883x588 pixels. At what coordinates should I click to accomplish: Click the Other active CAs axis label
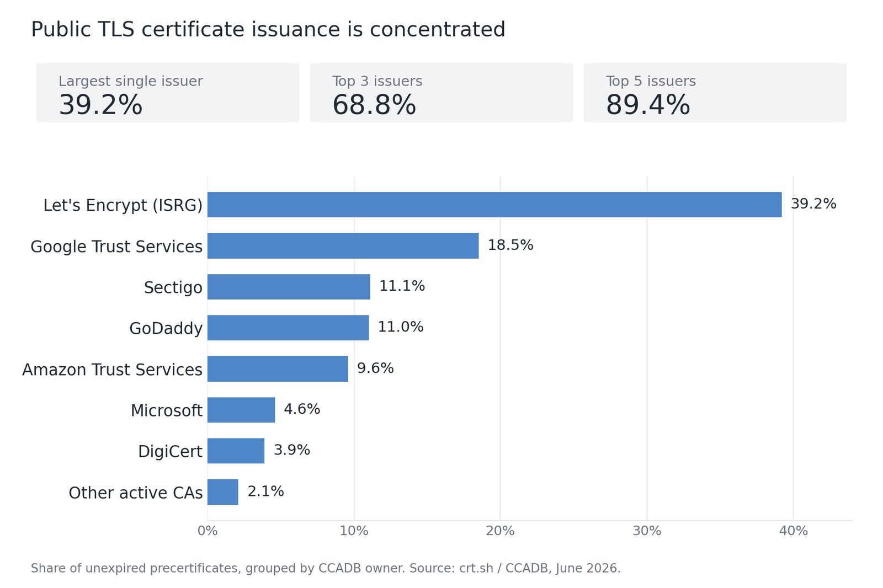click(x=136, y=493)
